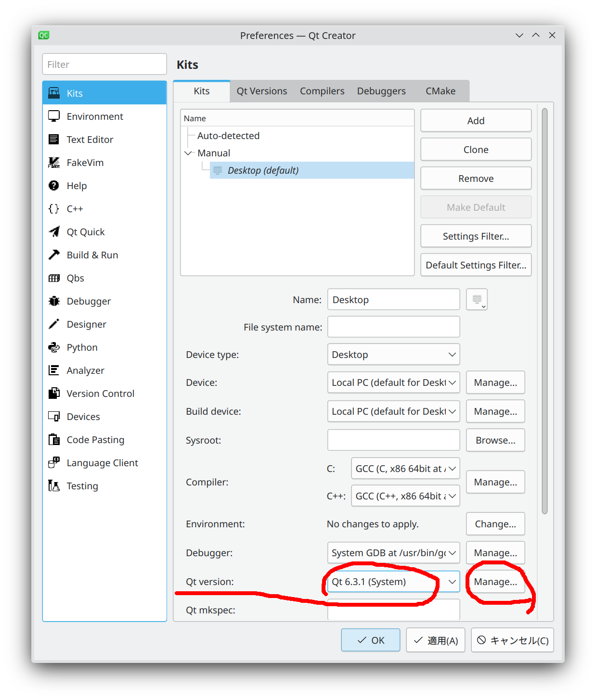This screenshot has height=700, width=596.
Task: Browse for the Sysroot path
Action: 495,440
